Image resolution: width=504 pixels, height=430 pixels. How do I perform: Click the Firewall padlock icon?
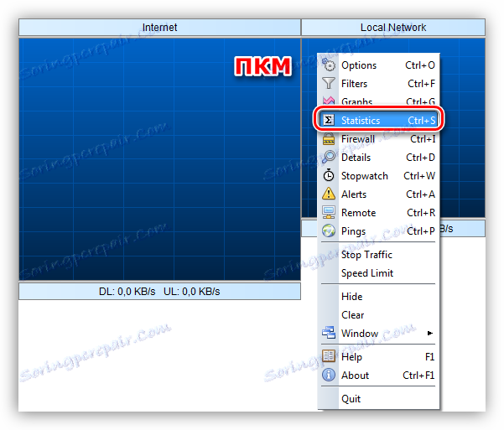[x=329, y=139]
